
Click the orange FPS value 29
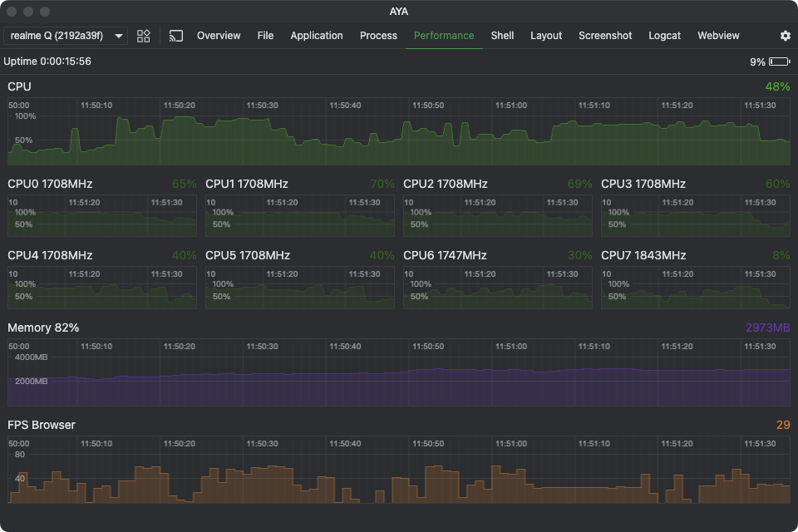tap(783, 425)
